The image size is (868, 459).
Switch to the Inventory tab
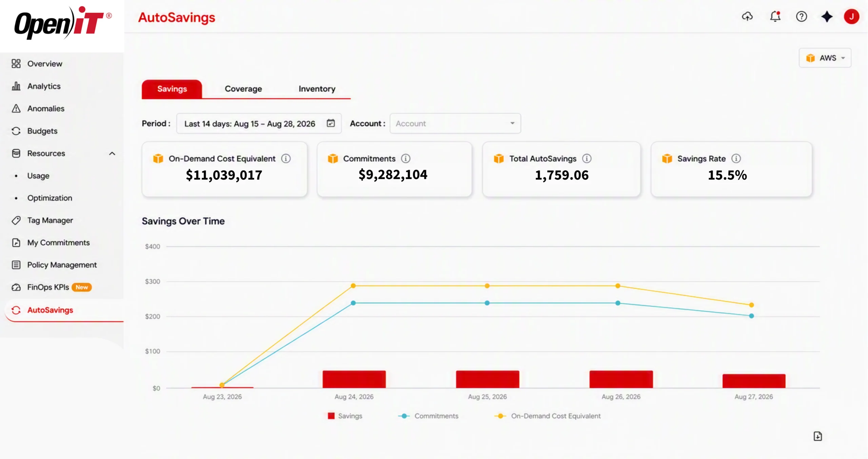coord(317,89)
